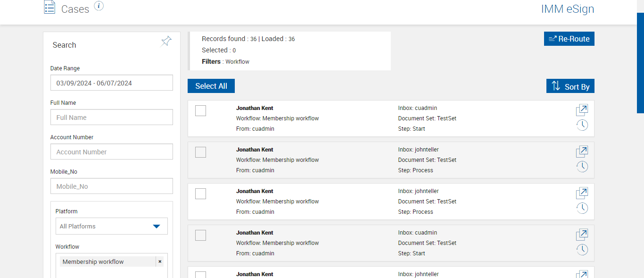Click the info icon next to Cases
This screenshot has height=278, width=644.
tap(99, 6)
